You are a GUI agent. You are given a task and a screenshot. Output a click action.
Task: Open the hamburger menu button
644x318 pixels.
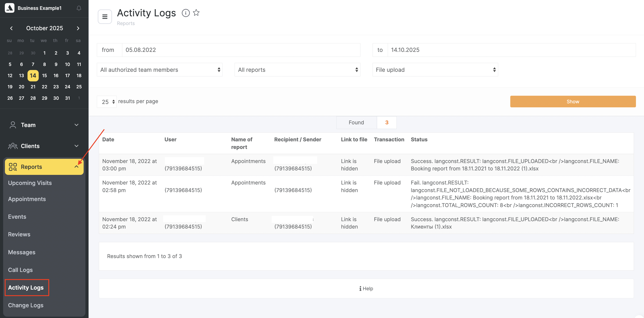point(105,17)
